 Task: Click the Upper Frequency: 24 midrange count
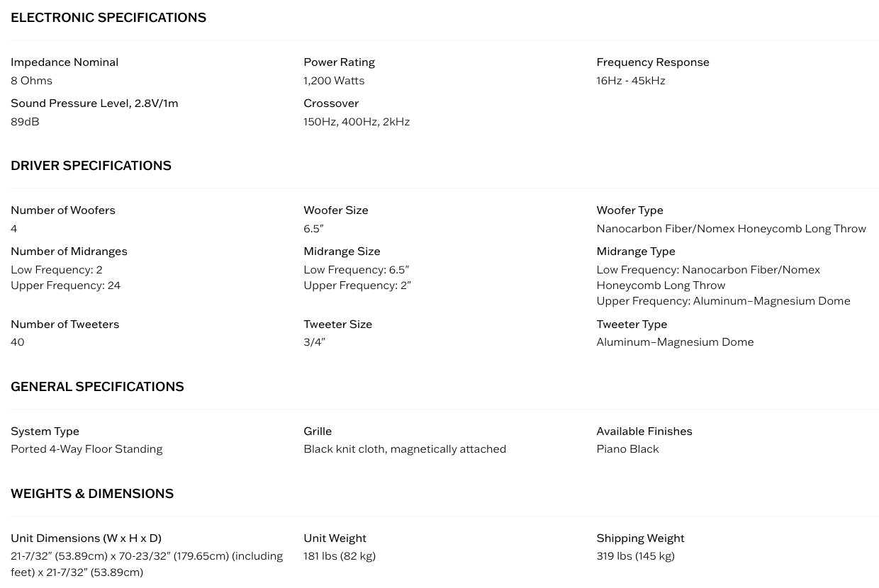point(66,285)
